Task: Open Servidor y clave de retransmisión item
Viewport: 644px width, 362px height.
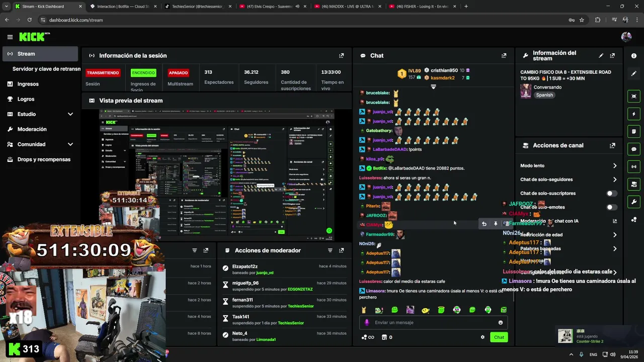Action: click(46, 69)
